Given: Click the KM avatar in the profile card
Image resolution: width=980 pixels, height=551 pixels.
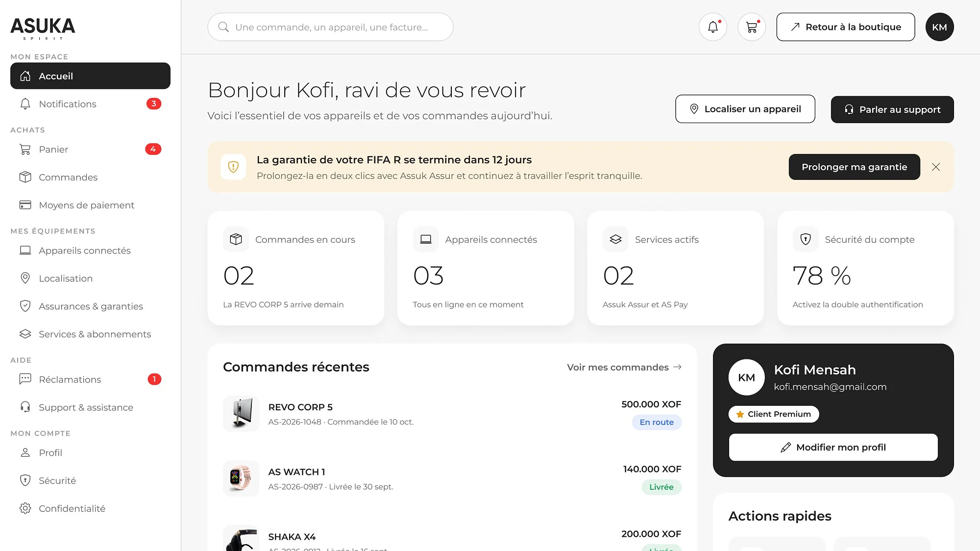Looking at the screenshot, I should coord(746,377).
